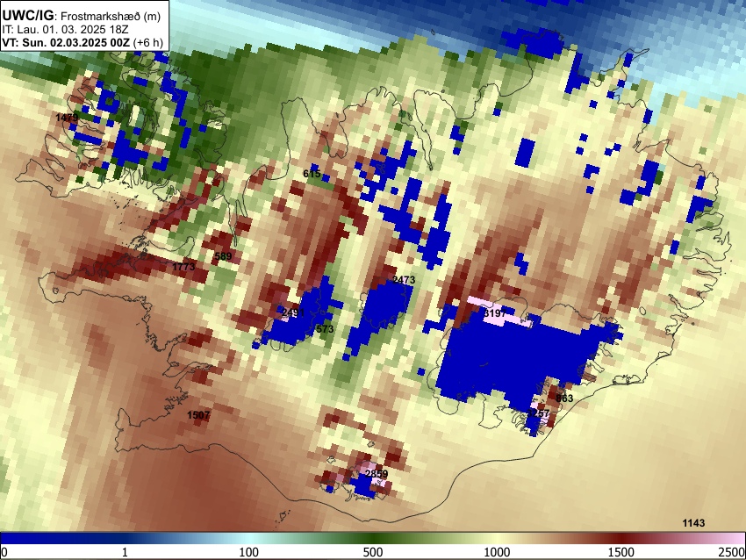Click the map value label 1479
The width and height of the screenshot is (746, 560).
coord(67,117)
